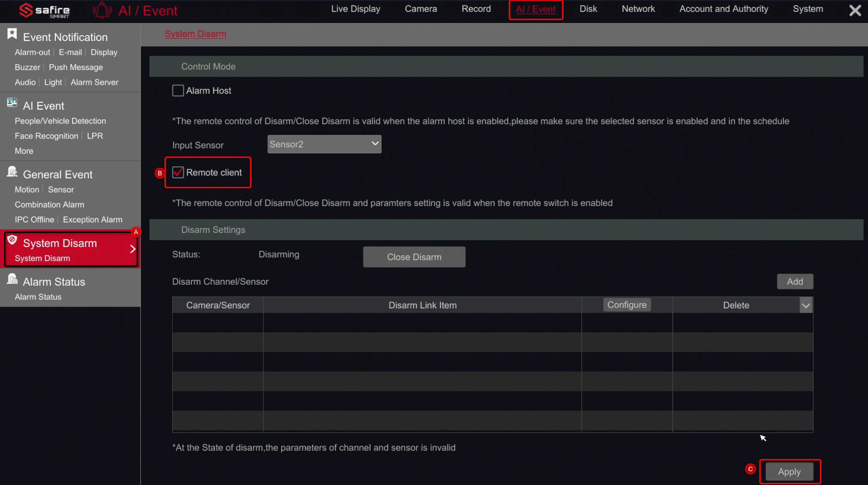The width and height of the screenshot is (868, 485).
Task: Click the Control Mode section header
Action: [506, 66]
